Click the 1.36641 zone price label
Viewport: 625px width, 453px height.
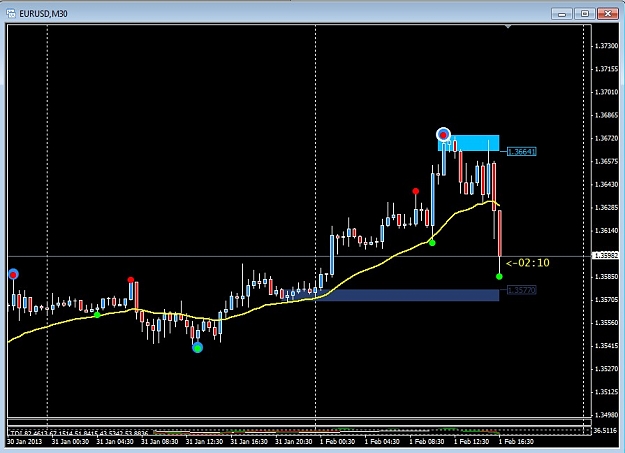click(522, 152)
